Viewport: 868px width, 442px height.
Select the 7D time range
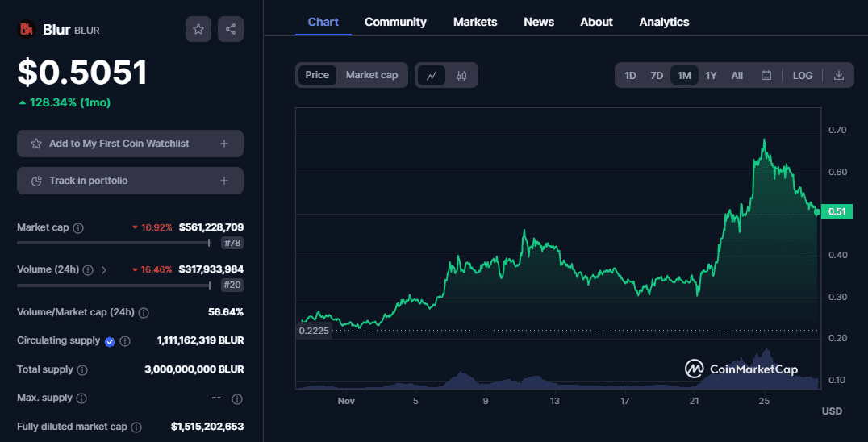pyautogui.click(x=657, y=75)
